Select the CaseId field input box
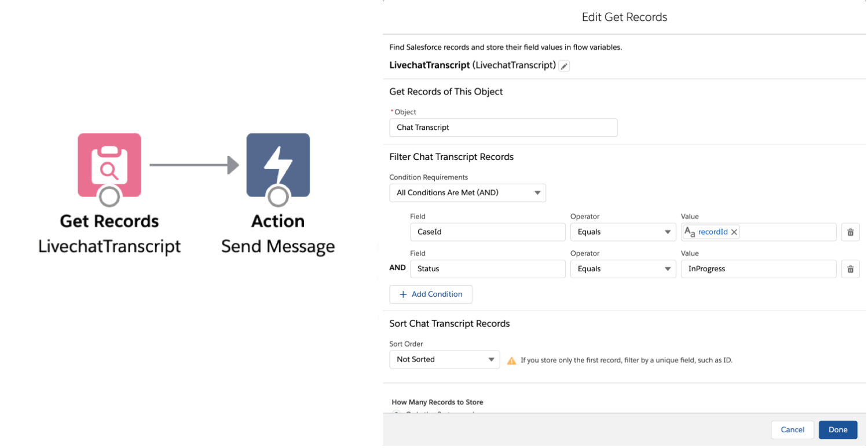868x448 pixels. click(488, 232)
